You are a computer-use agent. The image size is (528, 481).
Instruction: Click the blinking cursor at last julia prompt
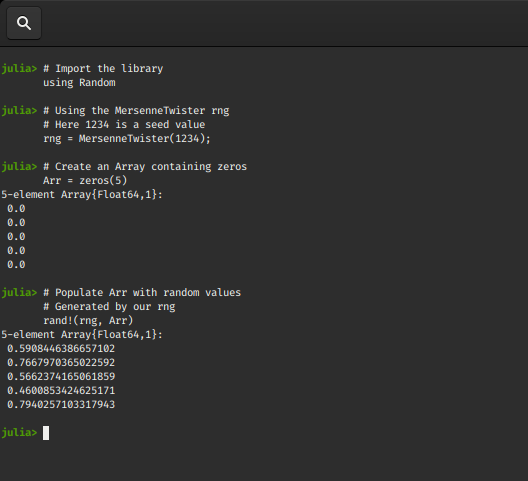click(46, 433)
